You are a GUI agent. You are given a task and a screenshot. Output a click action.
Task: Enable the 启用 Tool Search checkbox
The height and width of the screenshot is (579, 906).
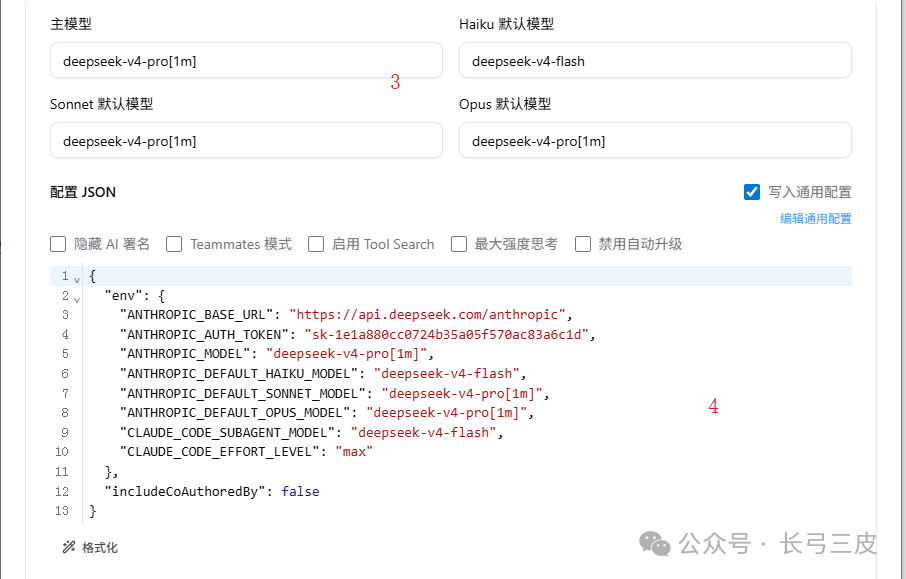coord(315,244)
